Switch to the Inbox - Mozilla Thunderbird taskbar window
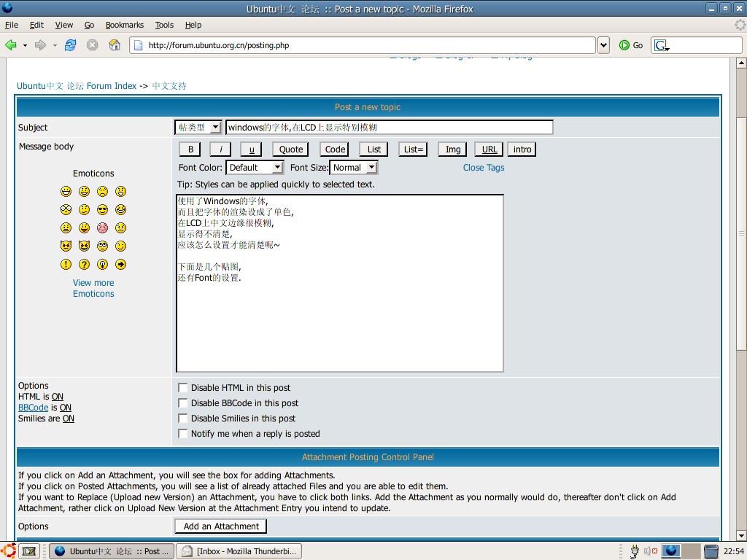This screenshot has height=560, width=747. pyautogui.click(x=239, y=551)
